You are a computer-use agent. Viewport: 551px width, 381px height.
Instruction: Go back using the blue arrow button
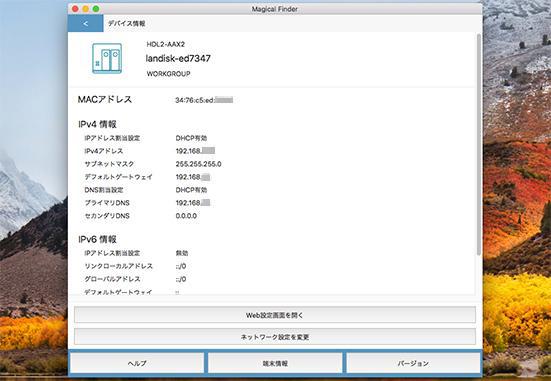point(86,24)
